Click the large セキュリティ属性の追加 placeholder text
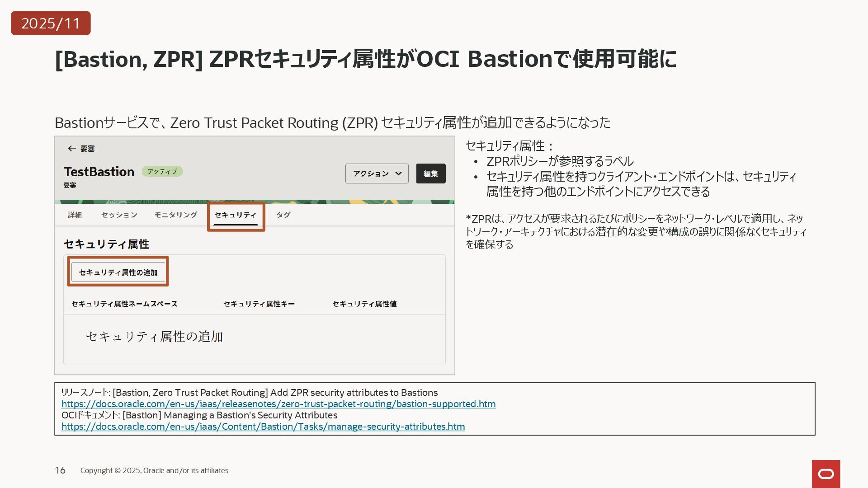868x488 pixels. (x=154, y=337)
